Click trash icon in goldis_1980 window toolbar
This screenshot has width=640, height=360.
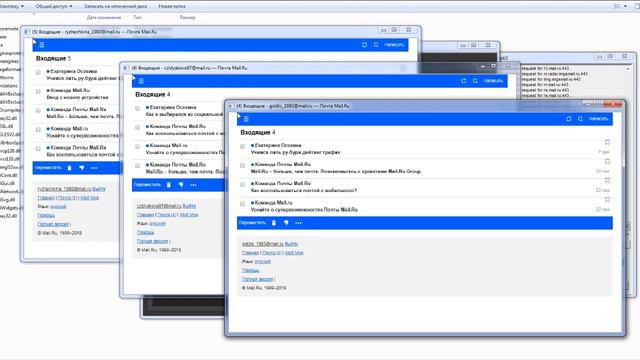[x=274, y=223]
